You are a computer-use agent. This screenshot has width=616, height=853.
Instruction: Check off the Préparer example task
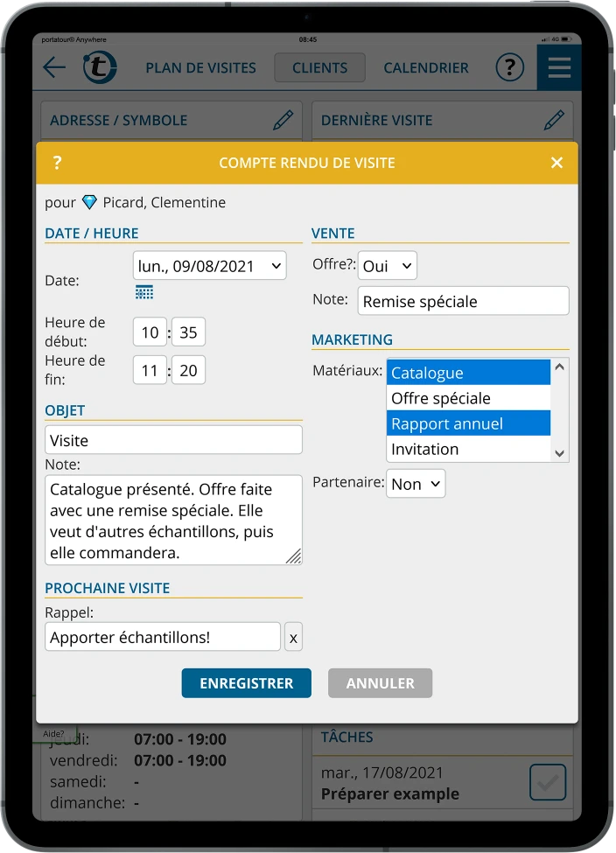click(548, 782)
